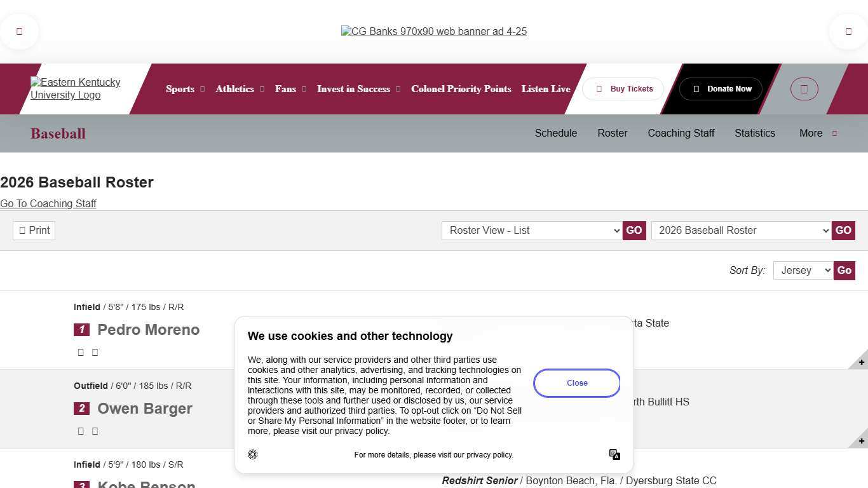The width and height of the screenshot is (868, 488).
Task: Click the Eastern Kentucky University logo
Action: [x=75, y=89]
